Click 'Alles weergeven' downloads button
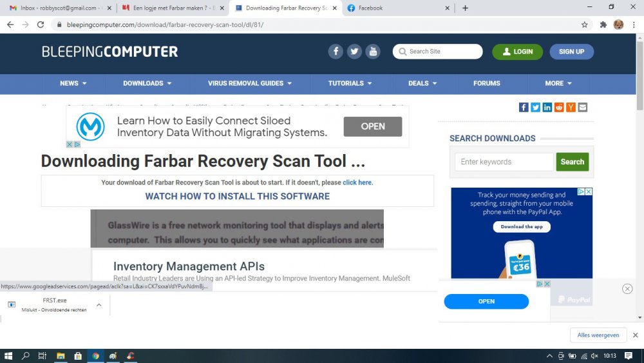Image resolution: width=644 pixels, height=363 pixels. point(598,335)
